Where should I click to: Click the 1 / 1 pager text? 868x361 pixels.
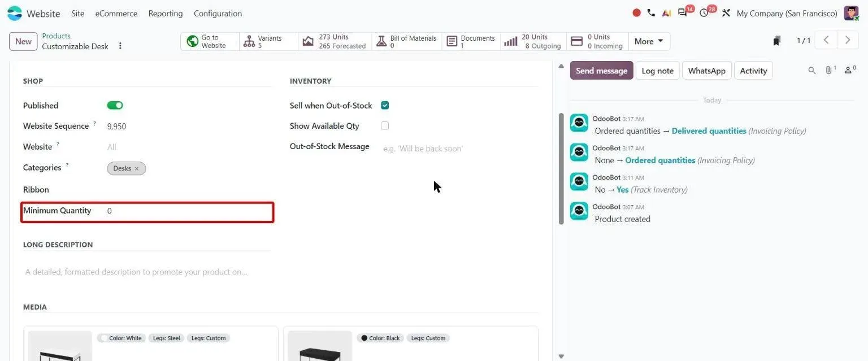tap(803, 41)
